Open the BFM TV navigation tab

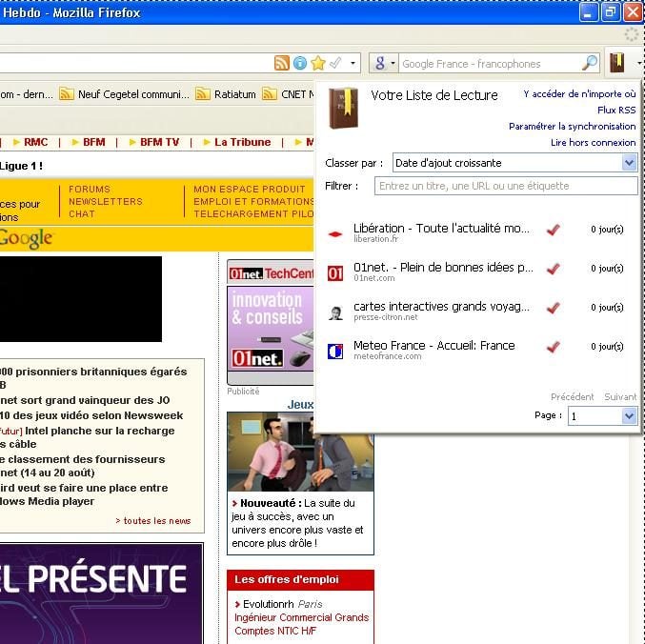coord(159,142)
